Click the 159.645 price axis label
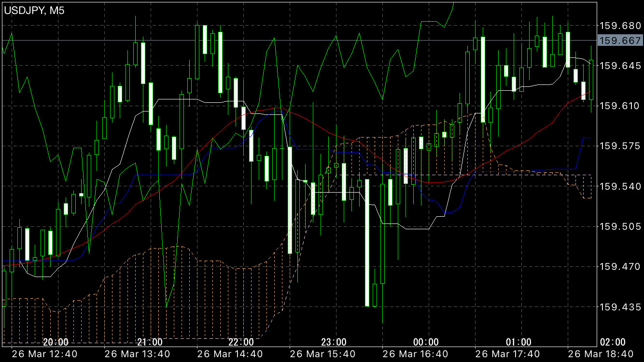 click(619, 65)
